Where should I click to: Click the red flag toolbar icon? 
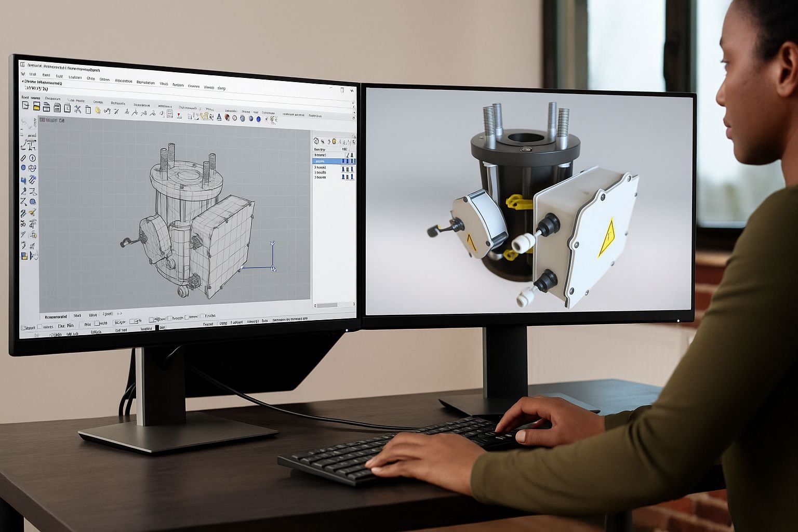tap(179, 115)
